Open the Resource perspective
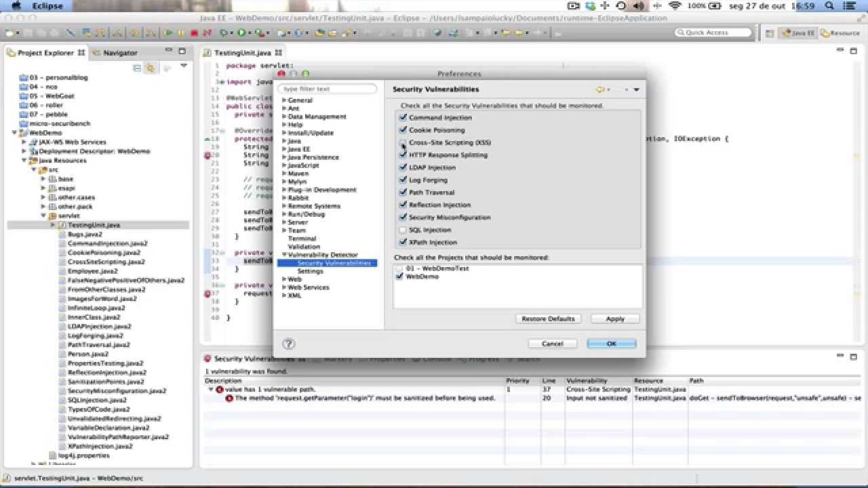 [x=843, y=32]
